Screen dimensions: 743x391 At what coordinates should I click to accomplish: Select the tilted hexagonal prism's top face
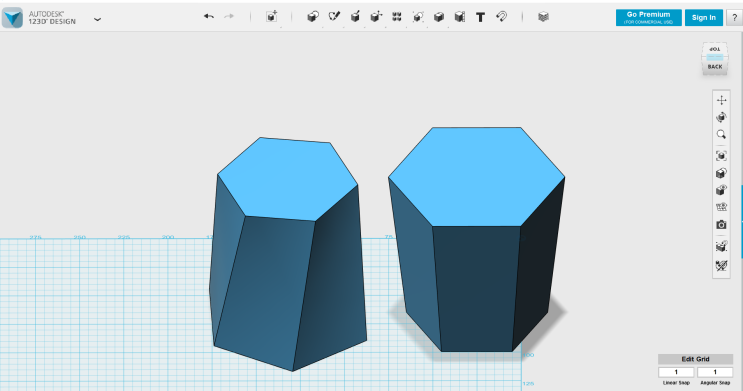pyautogui.click(x=289, y=179)
